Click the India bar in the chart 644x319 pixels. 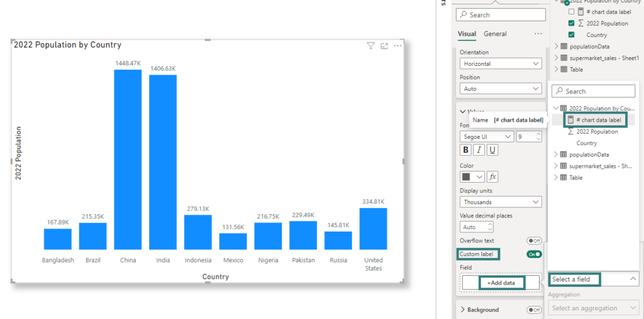click(x=163, y=162)
